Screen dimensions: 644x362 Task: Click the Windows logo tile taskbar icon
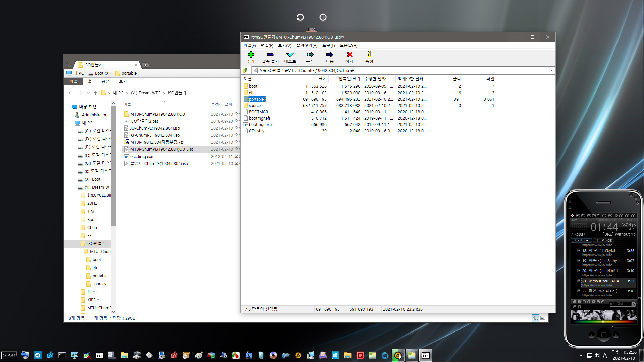pyautogui.click(x=335, y=355)
